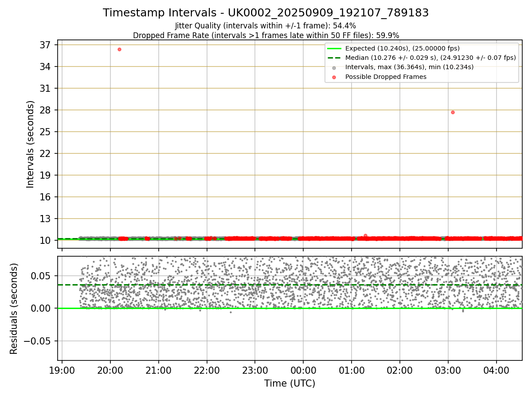Click the 'Intervals, max (36.364s)' legend entry

409,67
